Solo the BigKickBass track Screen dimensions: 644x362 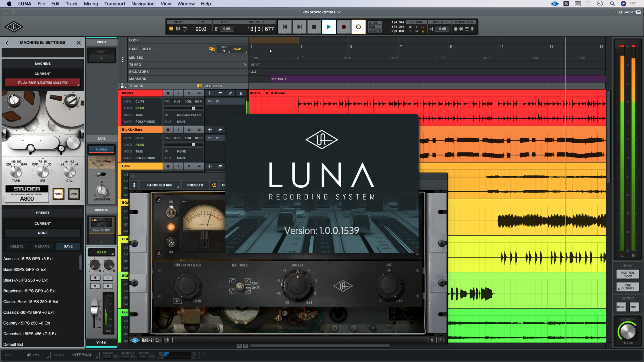click(189, 129)
